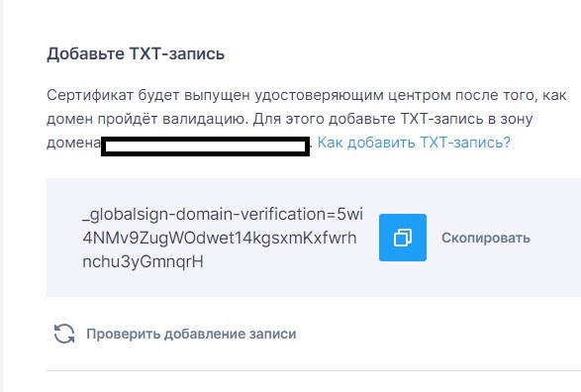Select 'Проверить добавление записи' text link
The width and height of the screenshot is (581, 392).
point(191,334)
